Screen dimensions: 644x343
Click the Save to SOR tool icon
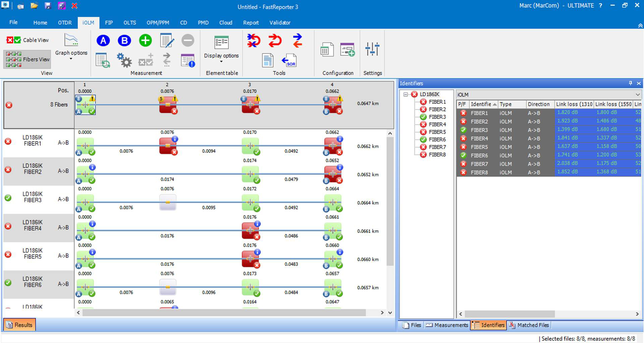[x=290, y=61]
